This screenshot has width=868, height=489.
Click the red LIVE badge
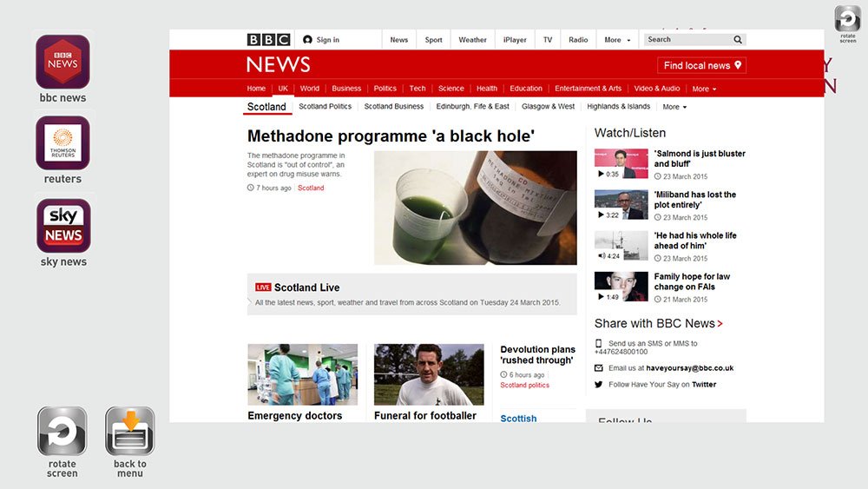263,287
